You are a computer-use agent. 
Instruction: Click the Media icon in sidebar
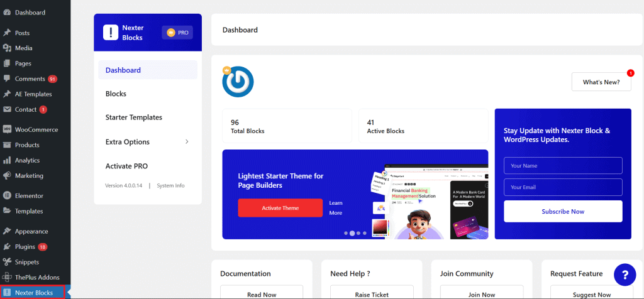tap(6, 48)
